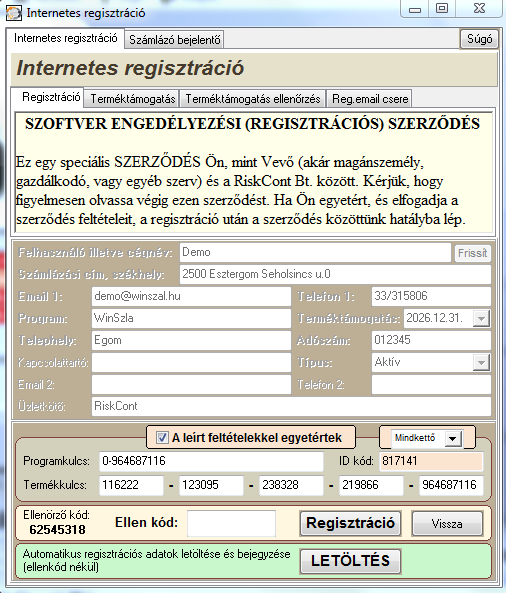Image resolution: width=506 pixels, height=593 pixels.
Task: Click the application icon in title bar
Action: point(14,12)
